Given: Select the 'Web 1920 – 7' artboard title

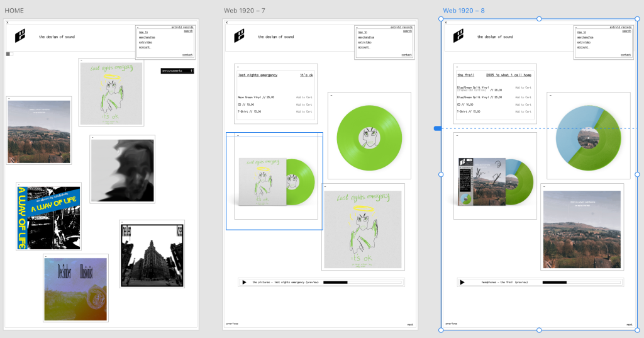Looking at the screenshot, I should pos(245,11).
